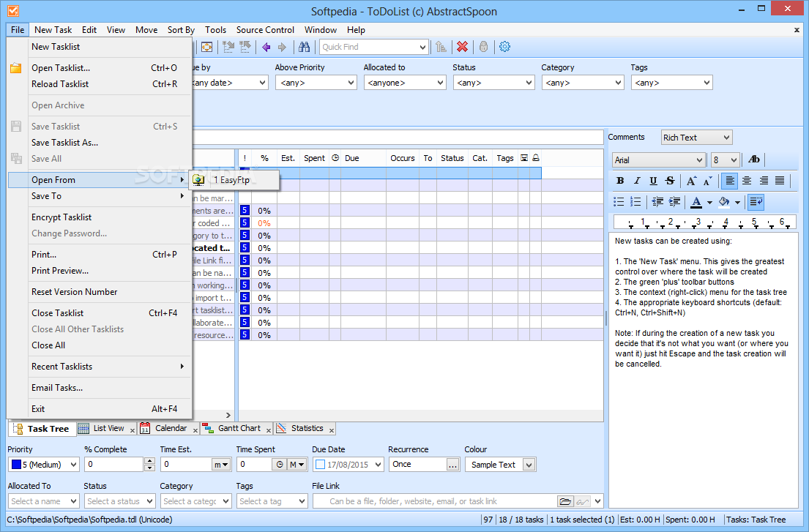The image size is (809, 532).
Task: Click the Ab font dialog icon
Action: [x=754, y=160]
